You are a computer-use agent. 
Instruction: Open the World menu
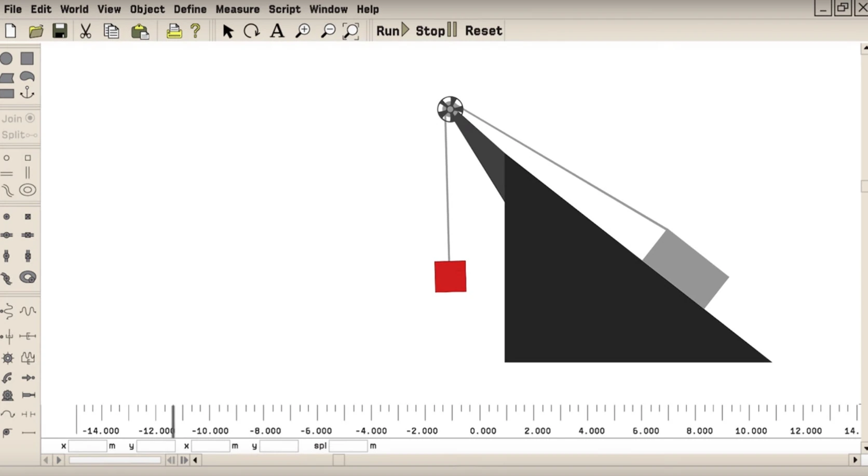point(74,9)
